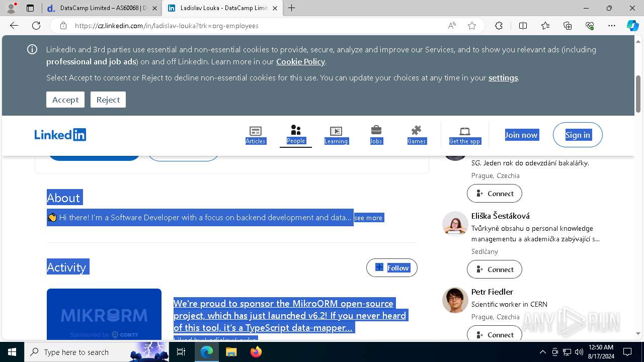
Task: Click the Join now button
Action: (521, 135)
